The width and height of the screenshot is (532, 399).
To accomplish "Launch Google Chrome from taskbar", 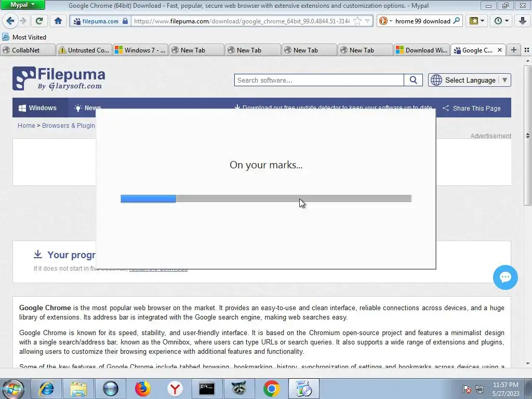I will click(271, 389).
